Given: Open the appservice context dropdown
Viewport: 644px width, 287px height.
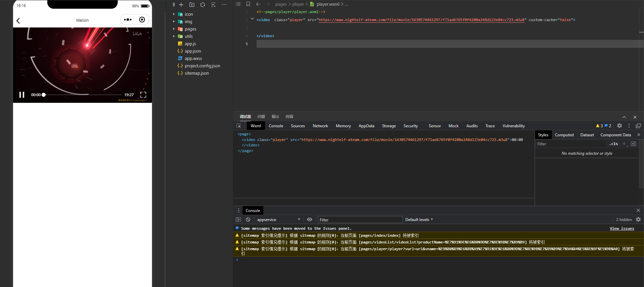Looking at the screenshot, I should click(x=278, y=220).
